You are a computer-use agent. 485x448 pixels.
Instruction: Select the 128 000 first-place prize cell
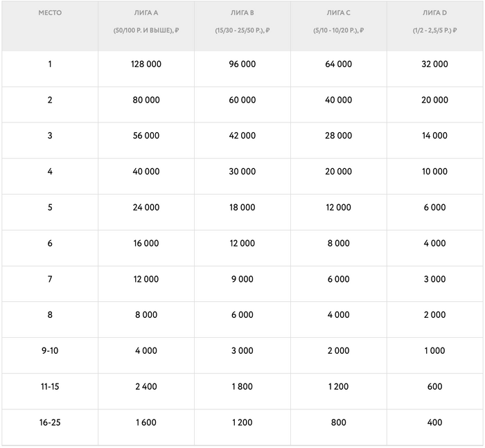click(x=145, y=64)
